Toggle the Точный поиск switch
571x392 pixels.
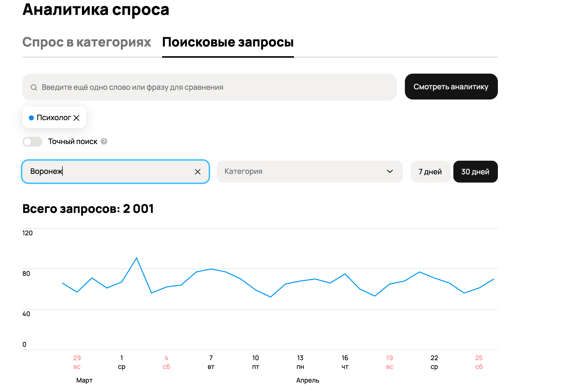click(32, 142)
